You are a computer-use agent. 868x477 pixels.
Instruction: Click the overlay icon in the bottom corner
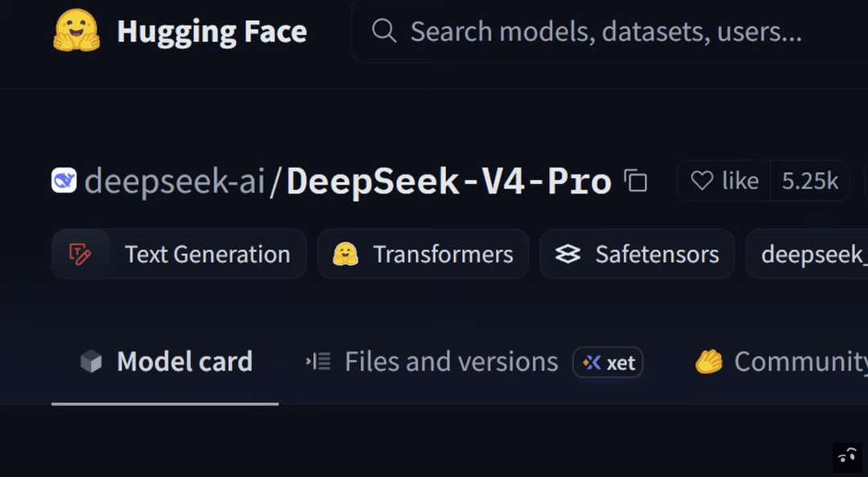click(847, 457)
